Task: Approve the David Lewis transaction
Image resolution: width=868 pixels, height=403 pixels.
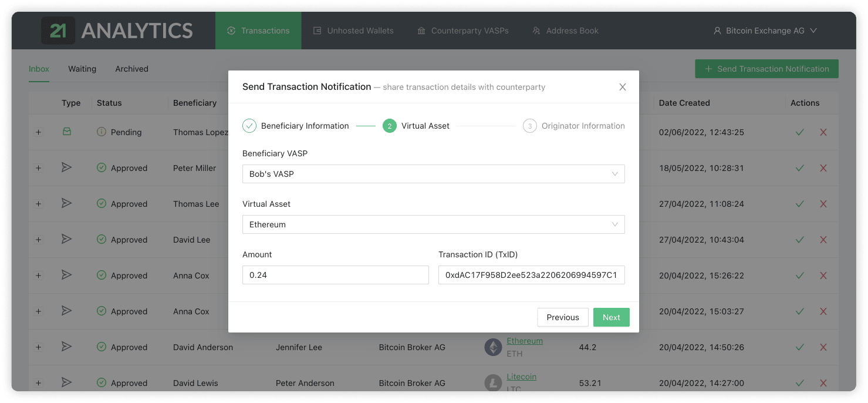Action: tap(799, 383)
